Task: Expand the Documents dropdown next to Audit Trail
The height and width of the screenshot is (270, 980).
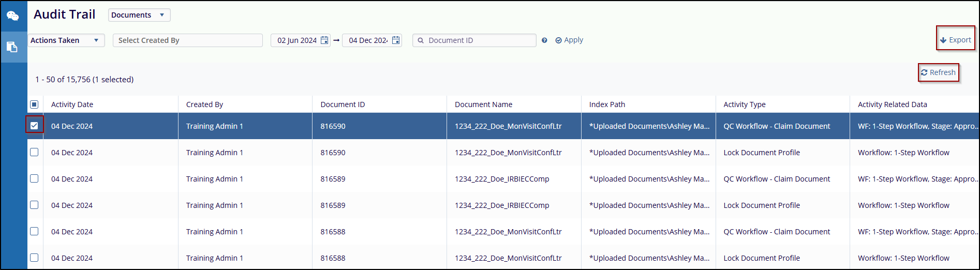Action: (139, 15)
